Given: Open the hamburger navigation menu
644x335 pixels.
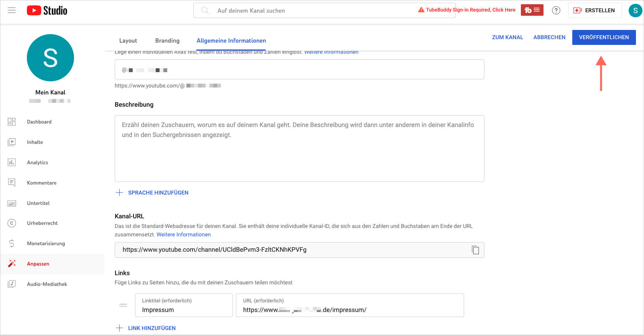Looking at the screenshot, I should click(12, 10).
